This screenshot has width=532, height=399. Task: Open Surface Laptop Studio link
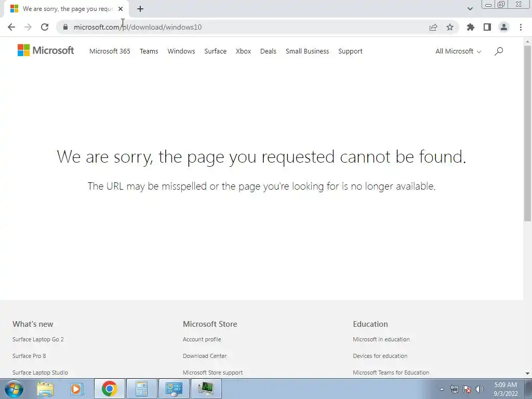40,373
